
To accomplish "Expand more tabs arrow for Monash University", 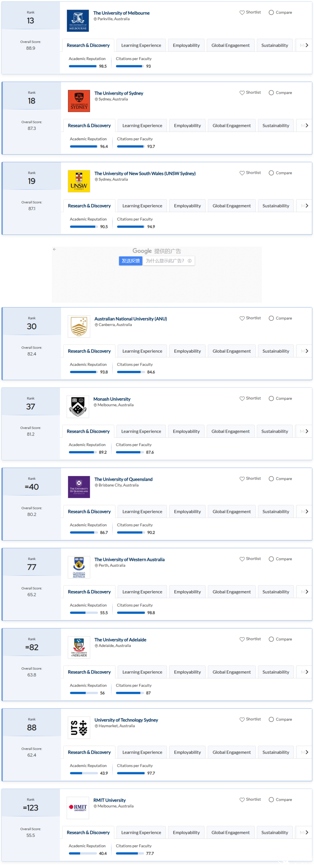I will coord(307,431).
